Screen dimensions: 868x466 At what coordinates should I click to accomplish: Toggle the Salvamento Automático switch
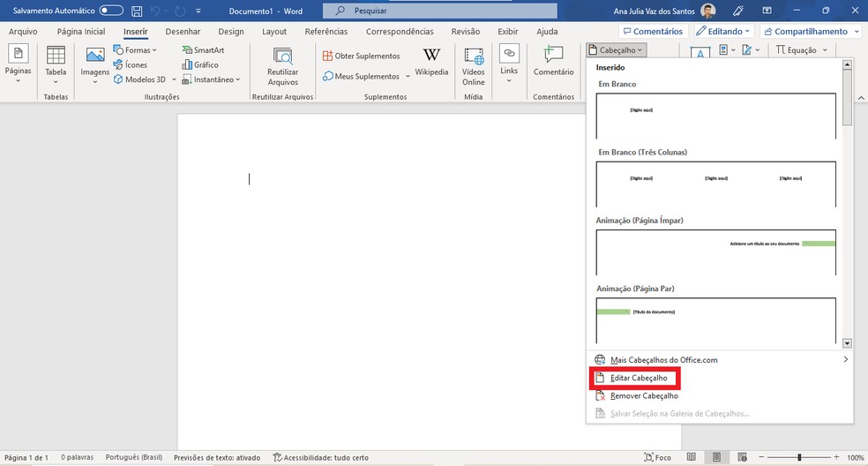(111, 11)
